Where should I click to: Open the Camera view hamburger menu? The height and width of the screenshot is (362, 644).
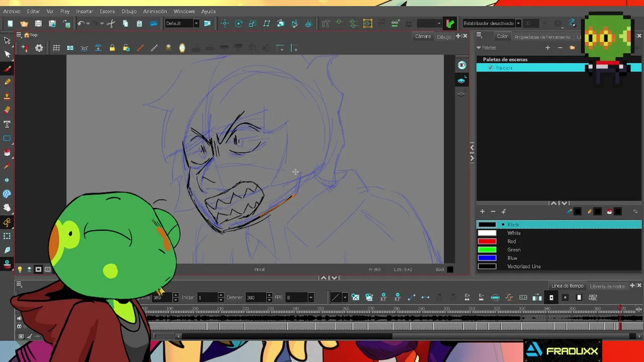point(19,35)
